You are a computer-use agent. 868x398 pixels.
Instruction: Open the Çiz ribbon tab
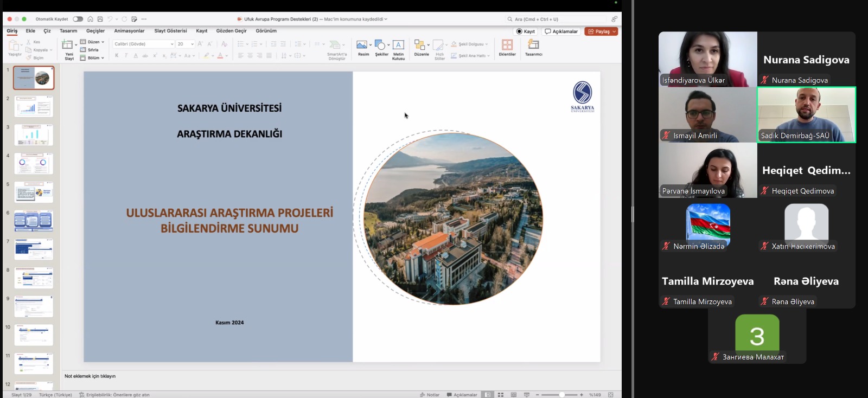(47, 31)
